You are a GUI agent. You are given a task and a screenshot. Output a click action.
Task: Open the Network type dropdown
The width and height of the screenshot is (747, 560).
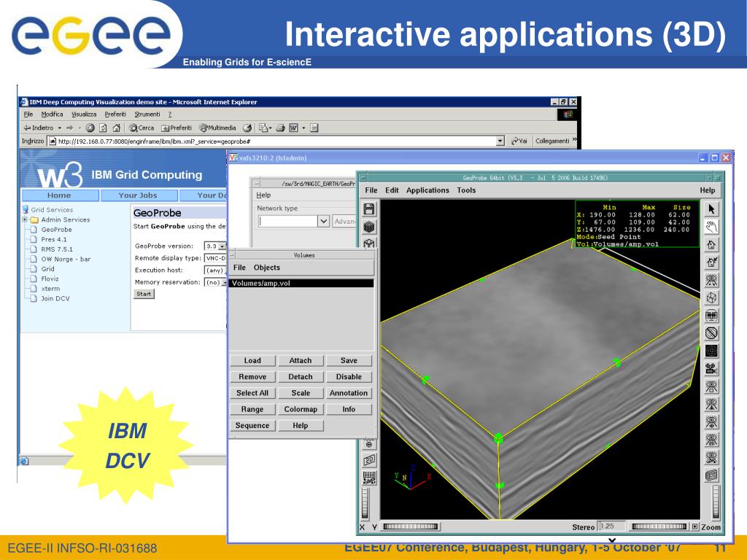pos(323,221)
